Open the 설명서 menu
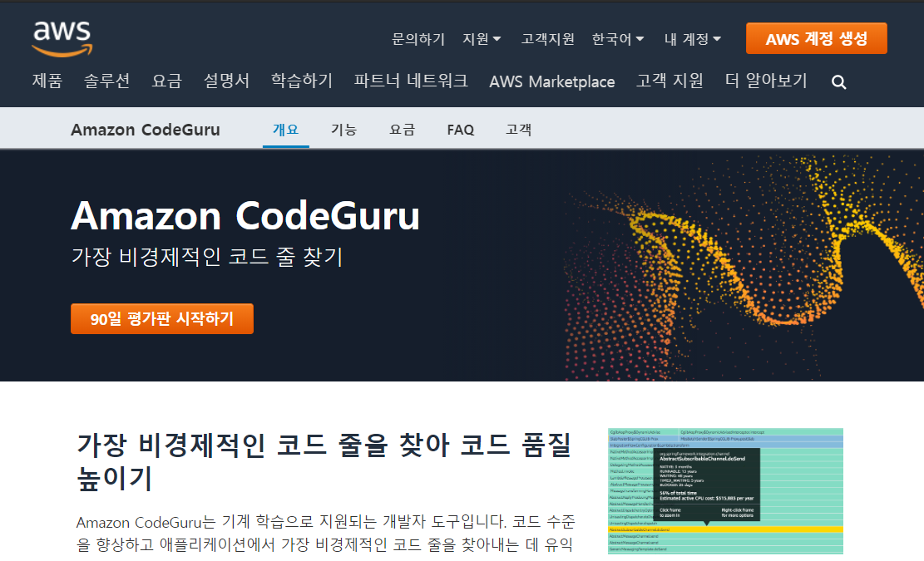Image resolution: width=924 pixels, height=561 pixels. (226, 81)
